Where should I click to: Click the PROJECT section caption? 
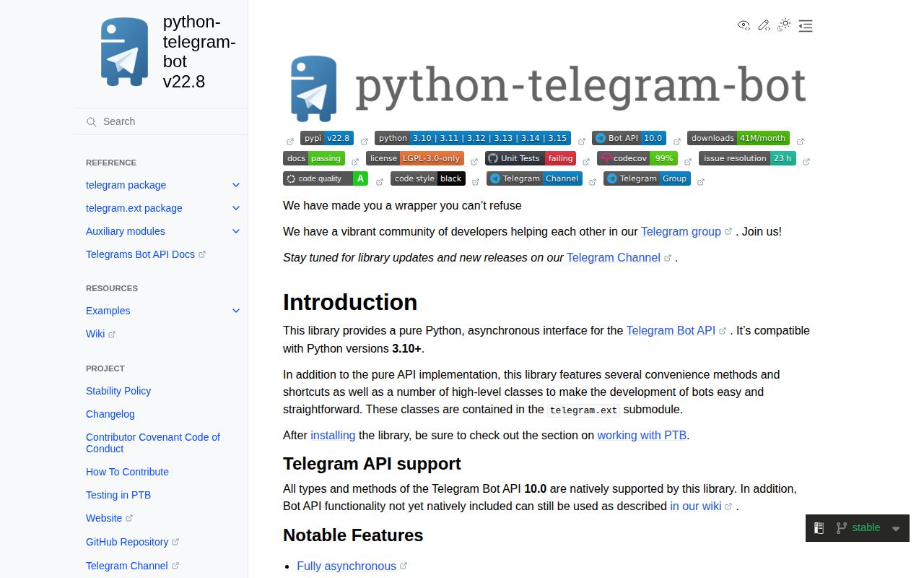click(105, 368)
